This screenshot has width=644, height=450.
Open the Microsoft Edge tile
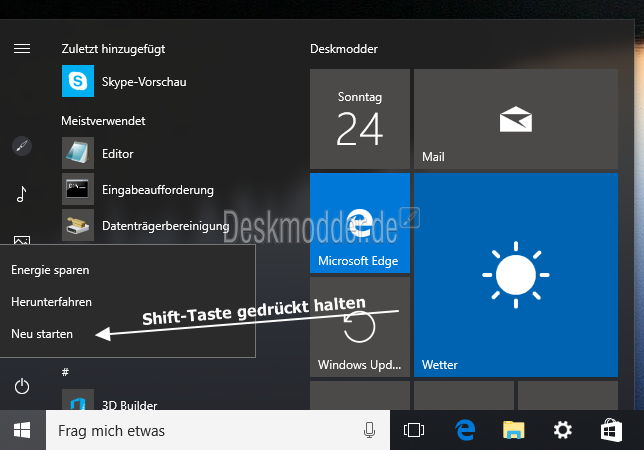[360, 223]
